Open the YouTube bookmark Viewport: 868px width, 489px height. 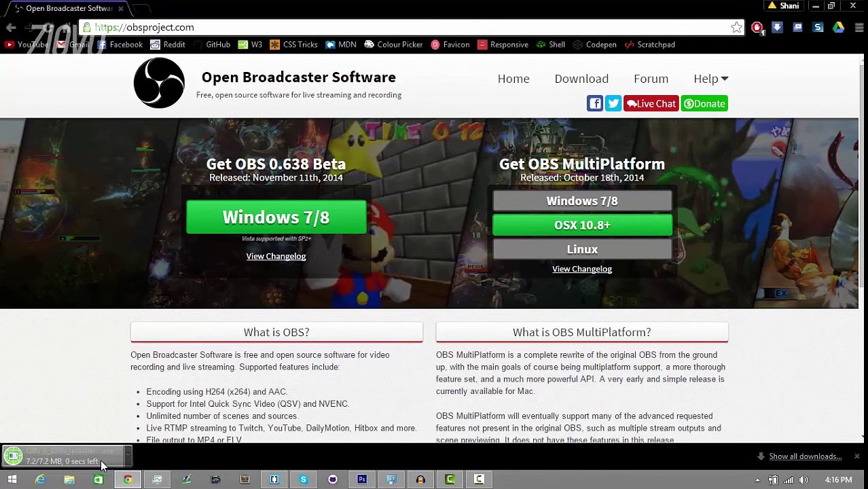[26, 44]
